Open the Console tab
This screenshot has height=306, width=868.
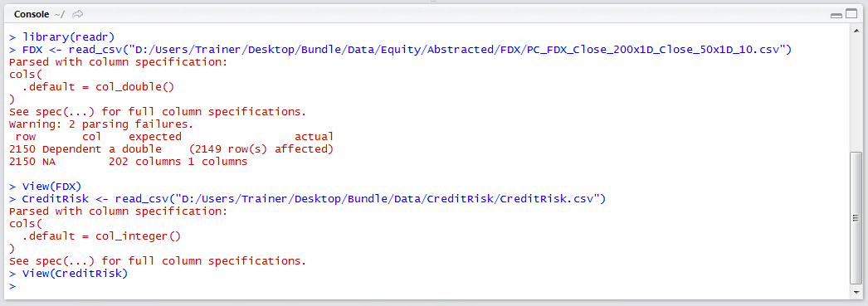pyautogui.click(x=31, y=14)
